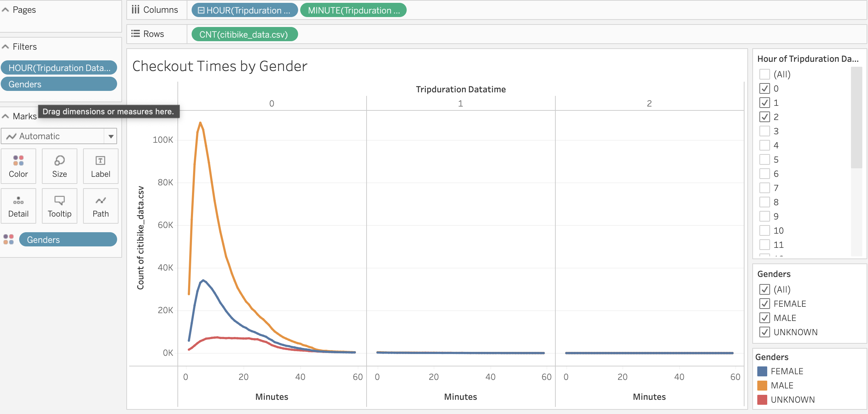Check the (All) hours filter checkbox
Viewport: 868px width, 414px height.
764,74
